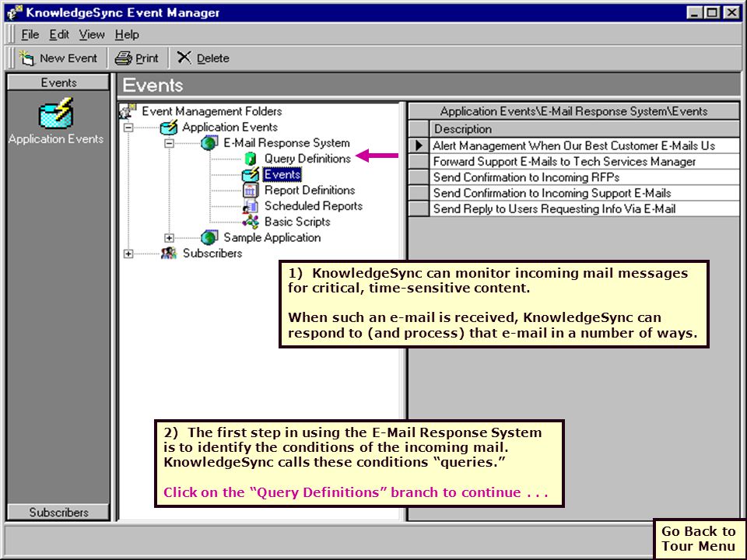Select the Scheduled Reports tree item

(314, 205)
